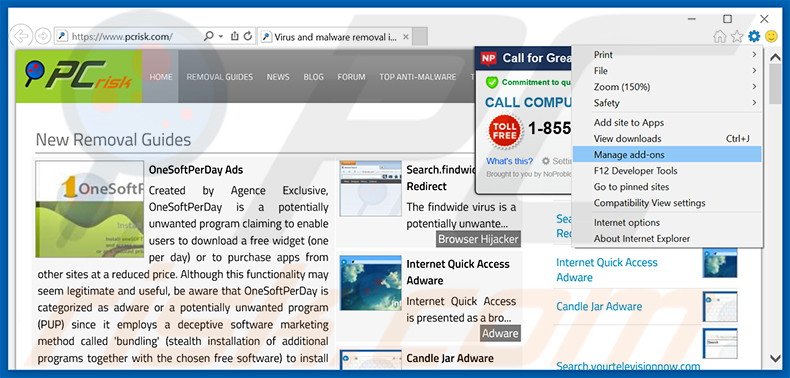Open the NEWS navigation item

[278, 77]
